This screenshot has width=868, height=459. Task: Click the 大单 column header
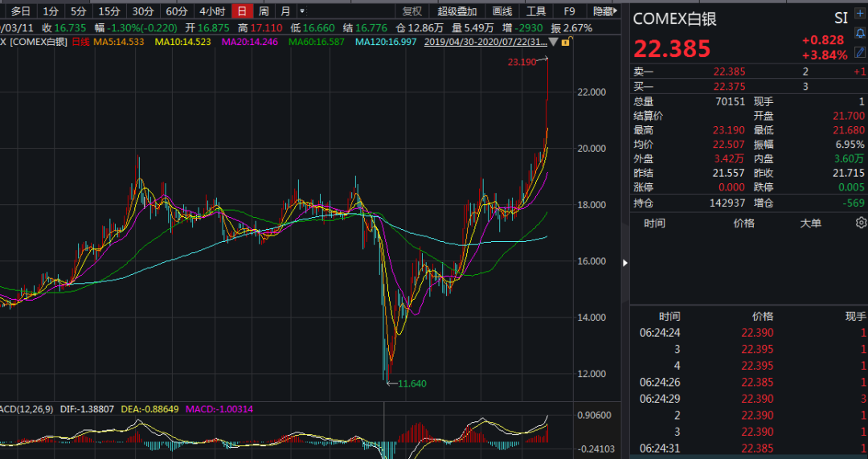[x=810, y=223]
